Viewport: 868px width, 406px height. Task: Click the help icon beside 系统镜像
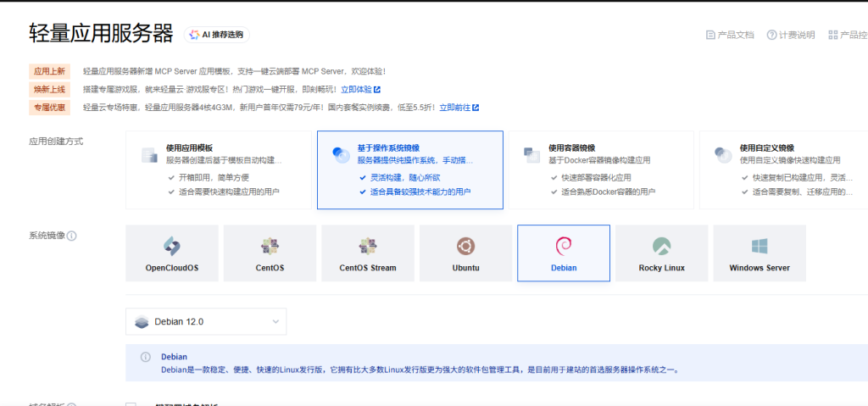(72, 236)
